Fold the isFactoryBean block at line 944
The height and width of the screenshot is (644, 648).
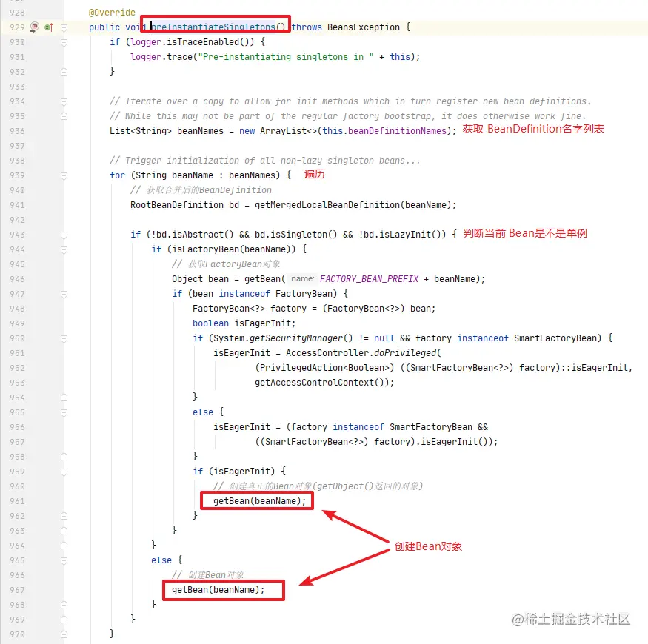point(64,249)
